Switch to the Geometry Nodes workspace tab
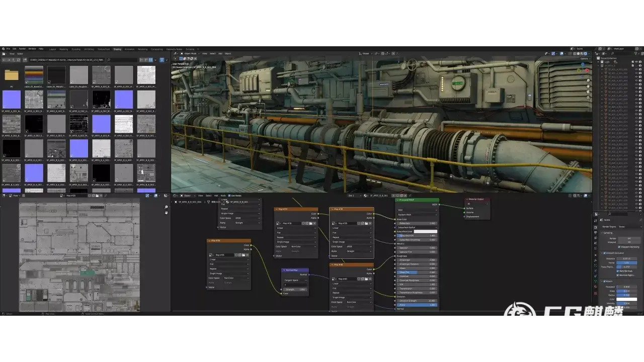This screenshot has width=644, height=362. coord(174,49)
